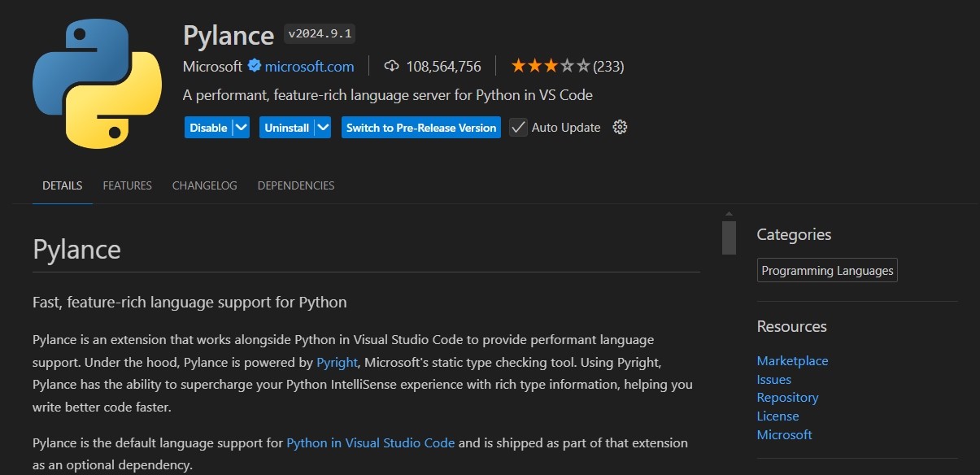
Task: Click the Programming Languages category tag
Action: 827,270
